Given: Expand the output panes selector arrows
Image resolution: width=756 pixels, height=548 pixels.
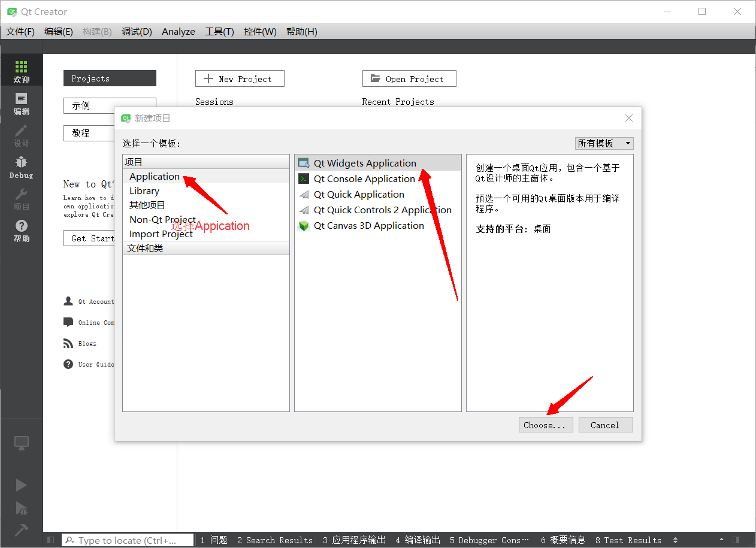Looking at the screenshot, I should (x=676, y=540).
